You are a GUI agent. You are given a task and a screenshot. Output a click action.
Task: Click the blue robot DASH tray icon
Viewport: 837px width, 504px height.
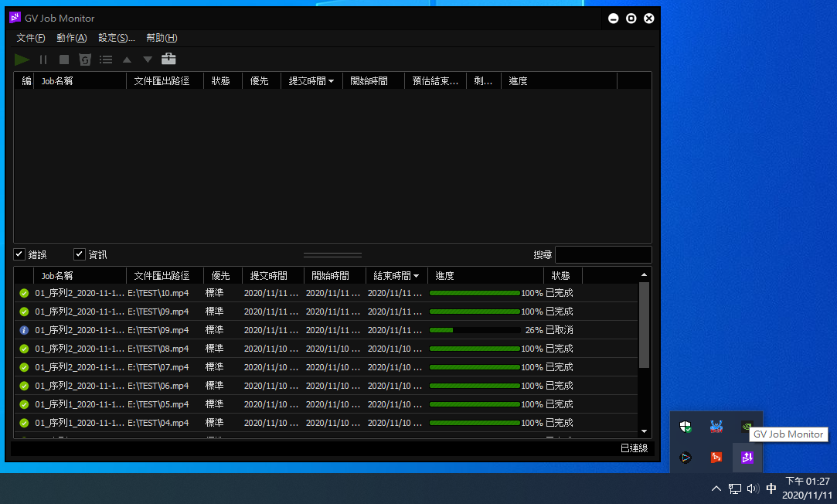coord(716,427)
